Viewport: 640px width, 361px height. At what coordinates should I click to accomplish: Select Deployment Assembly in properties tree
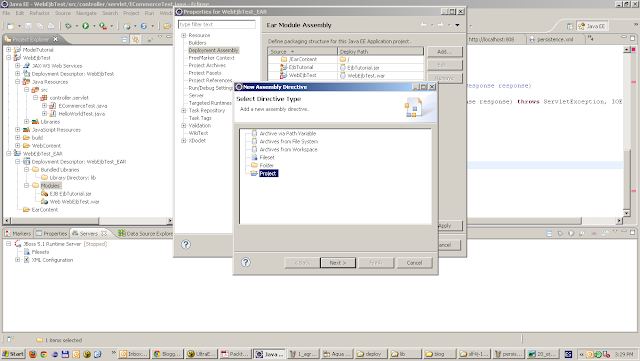(x=213, y=50)
